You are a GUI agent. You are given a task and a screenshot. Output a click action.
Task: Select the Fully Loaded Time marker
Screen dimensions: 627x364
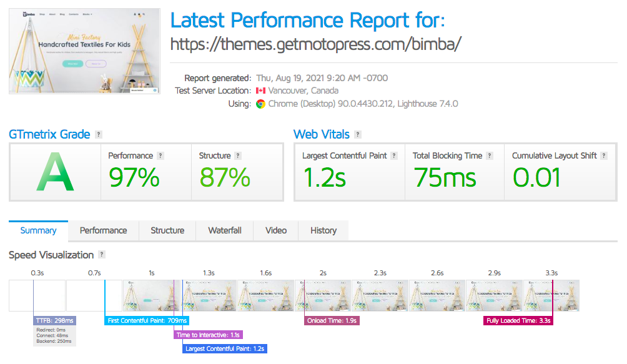[518, 321]
